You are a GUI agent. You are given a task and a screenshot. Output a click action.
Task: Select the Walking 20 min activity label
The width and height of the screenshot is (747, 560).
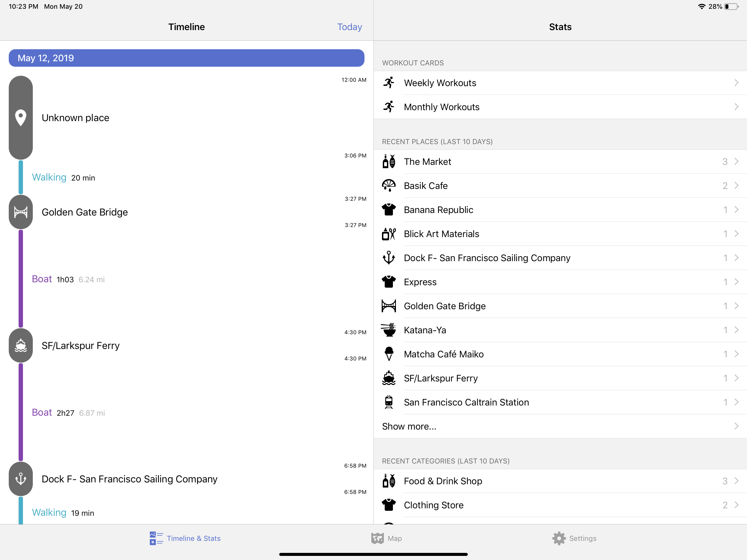(63, 177)
